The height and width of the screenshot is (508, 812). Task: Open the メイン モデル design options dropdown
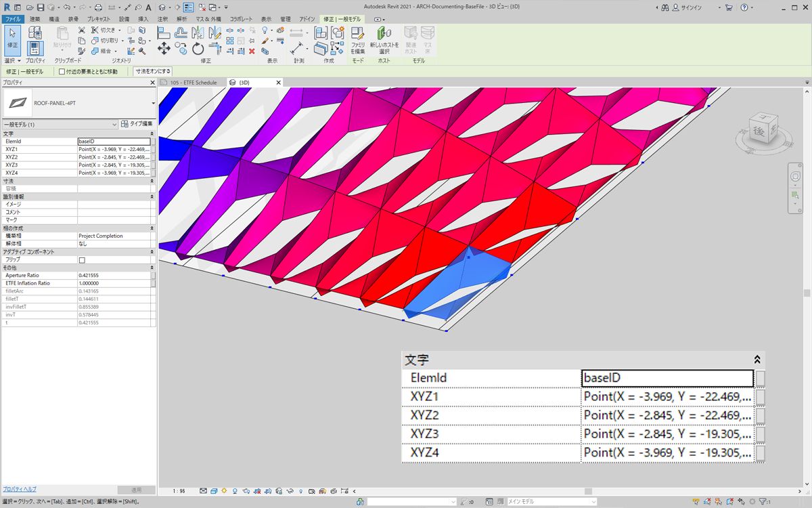tap(551, 502)
